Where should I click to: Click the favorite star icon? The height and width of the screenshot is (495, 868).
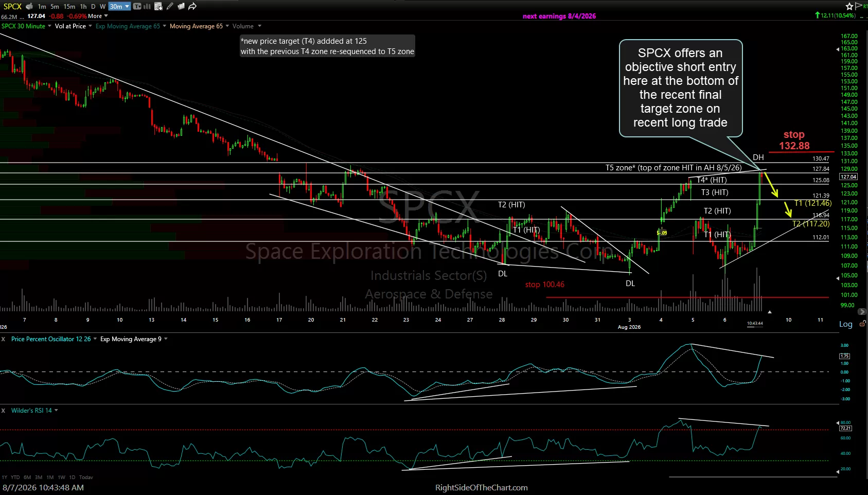[x=849, y=6]
